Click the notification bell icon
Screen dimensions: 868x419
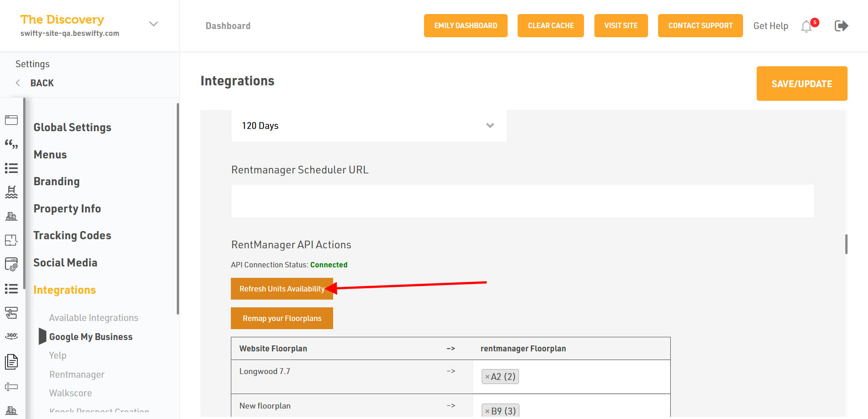click(x=807, y=26)
